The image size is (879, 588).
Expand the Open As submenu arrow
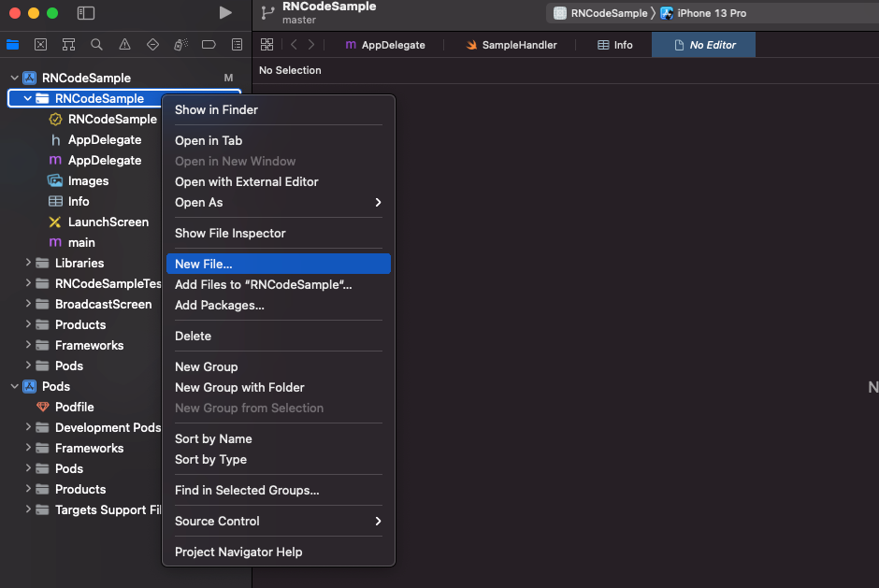(378, 202)
